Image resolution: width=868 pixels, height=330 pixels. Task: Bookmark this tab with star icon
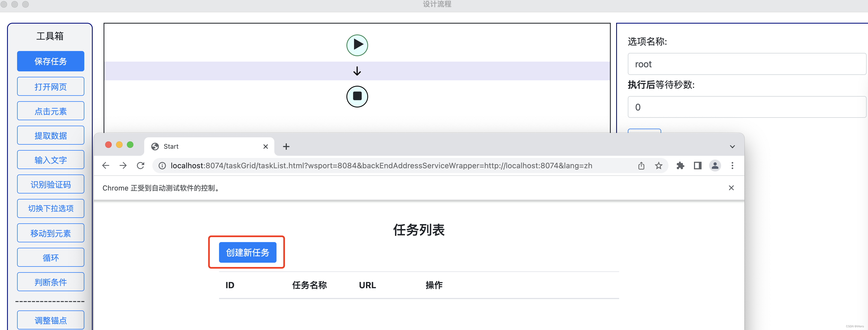[658, 166]
